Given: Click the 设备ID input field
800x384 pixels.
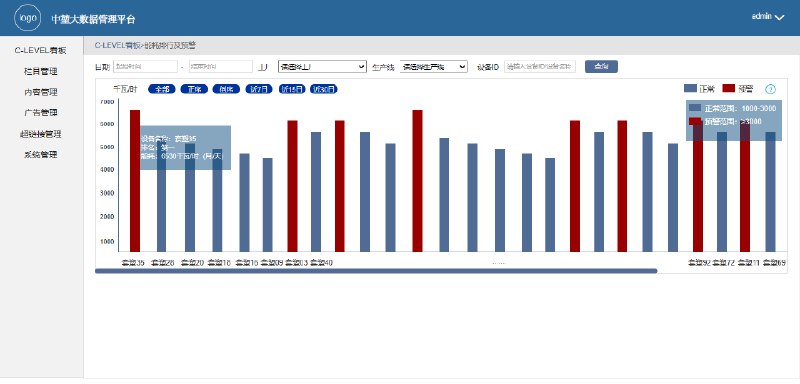Looking at the screenshot, I should (x=540, y=66).
